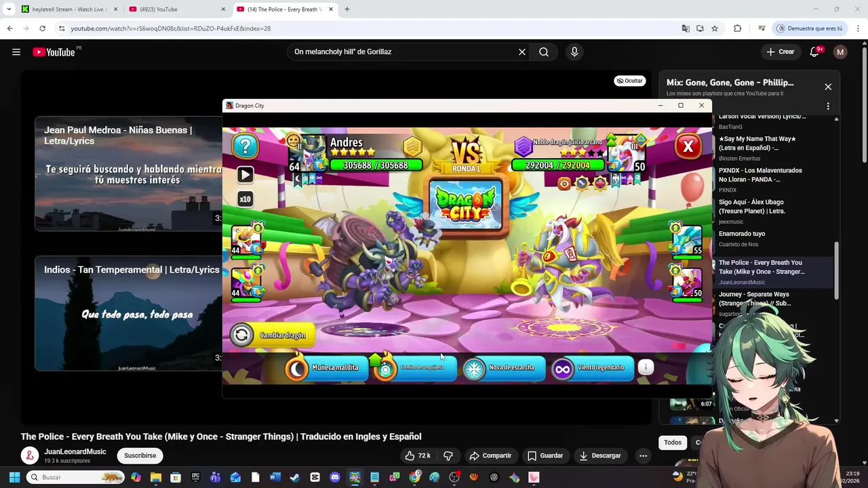Switch to the heylatrell Stream browser tab
This screenshot has height=488, width=868.
[68, 9]
